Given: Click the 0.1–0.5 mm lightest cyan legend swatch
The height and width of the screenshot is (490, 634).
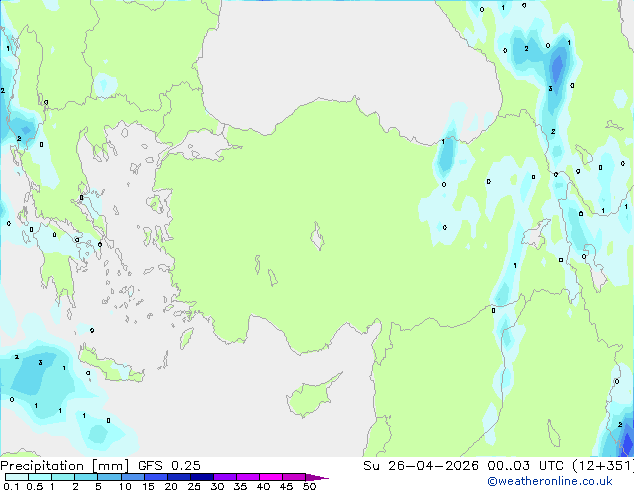Looking at the screenshot, I should tap(17, 477).
